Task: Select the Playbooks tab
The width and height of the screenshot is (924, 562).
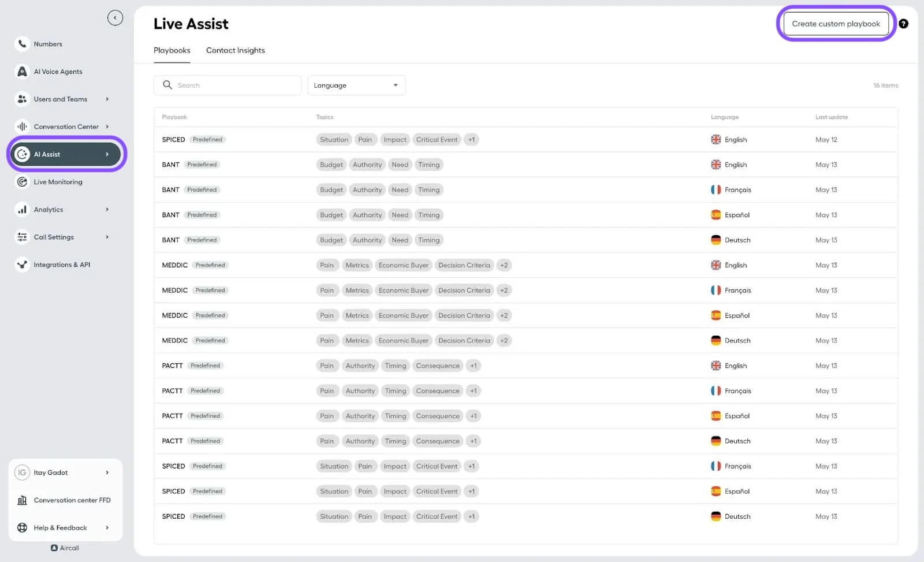Action: click(x=172, y=50)
